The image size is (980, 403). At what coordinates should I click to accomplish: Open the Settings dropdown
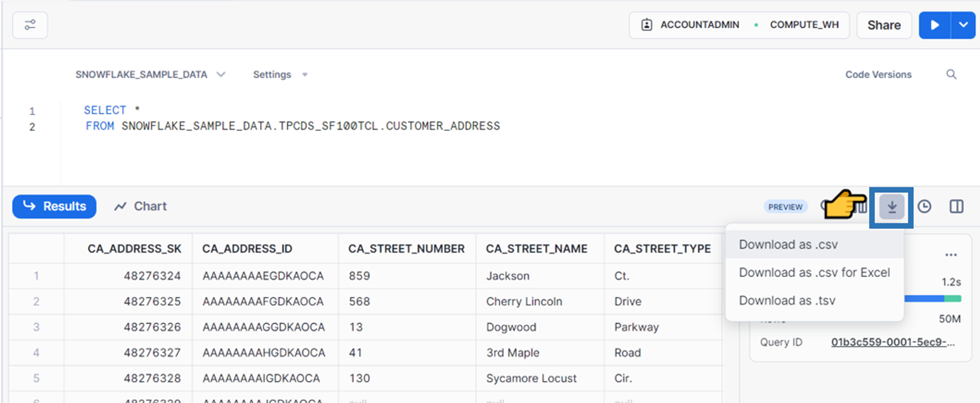(x=280, y=74)
